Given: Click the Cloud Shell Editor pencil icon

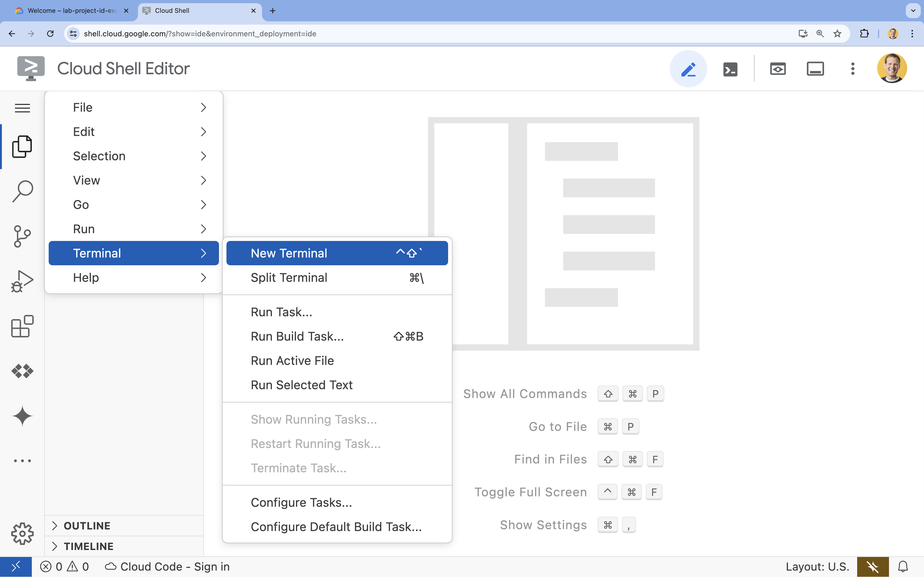Looking at the screenshot, I should [x=688, y=68].
